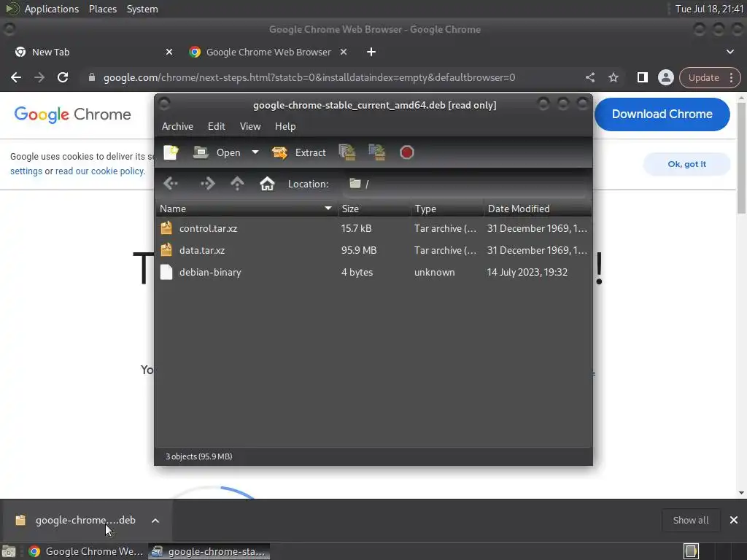747x560 pixels.
Task: Toggle Chrome side panel
Action: click(x=642, y=77)
